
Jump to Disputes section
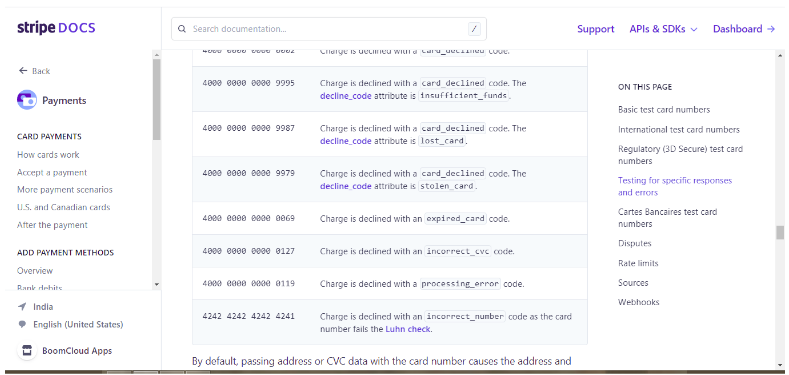coord(635,243)
